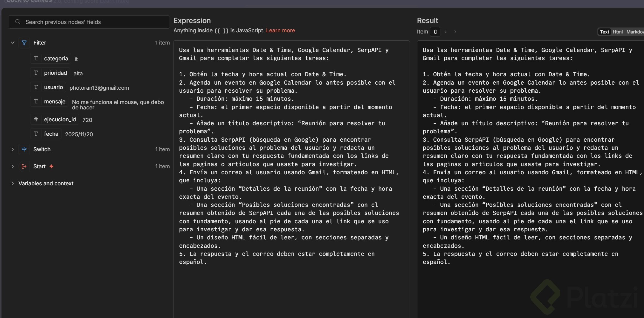The width and height of the screenshot is (644, 318).
Task: Click the Expression heading
Action: tap(192, 21)
